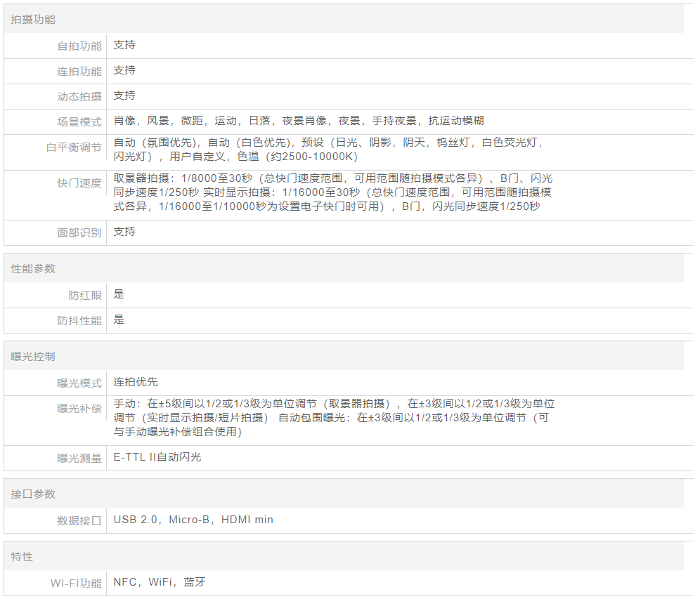Click the 自拍功能 row label
700x599 pixels.
pos(79,46)
